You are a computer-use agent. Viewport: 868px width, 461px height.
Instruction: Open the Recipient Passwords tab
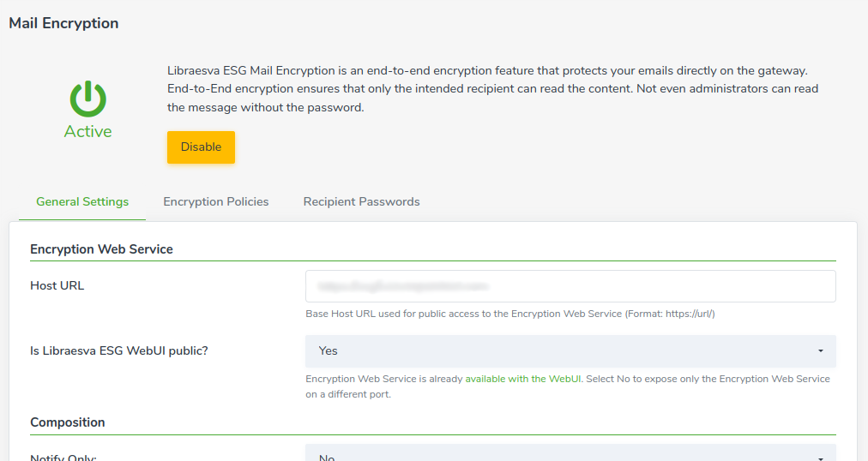tap(361, 201)
